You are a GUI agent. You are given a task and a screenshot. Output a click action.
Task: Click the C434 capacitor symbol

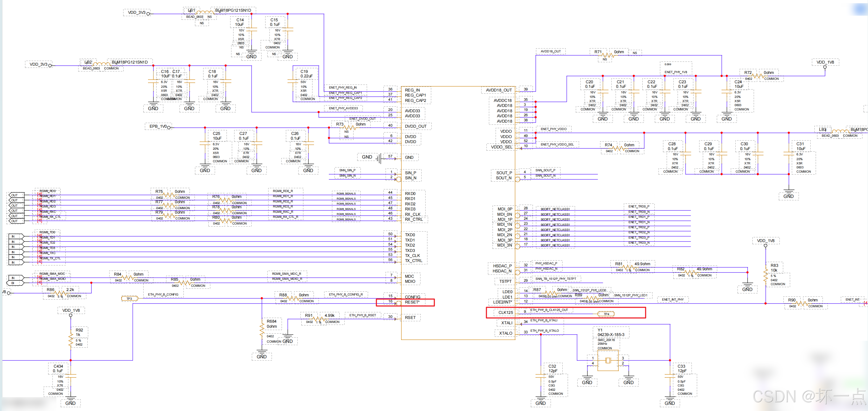[71, 375]
